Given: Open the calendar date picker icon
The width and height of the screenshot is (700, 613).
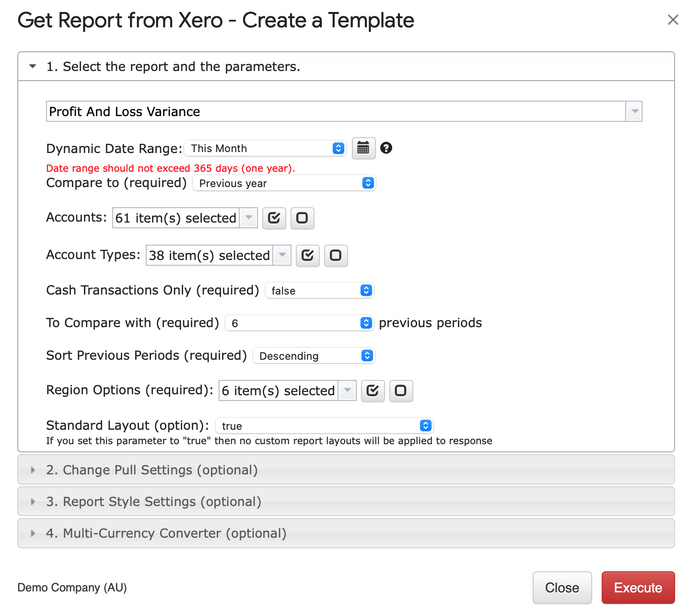Looking at the screenshot, I should click(x=363, y=148).
